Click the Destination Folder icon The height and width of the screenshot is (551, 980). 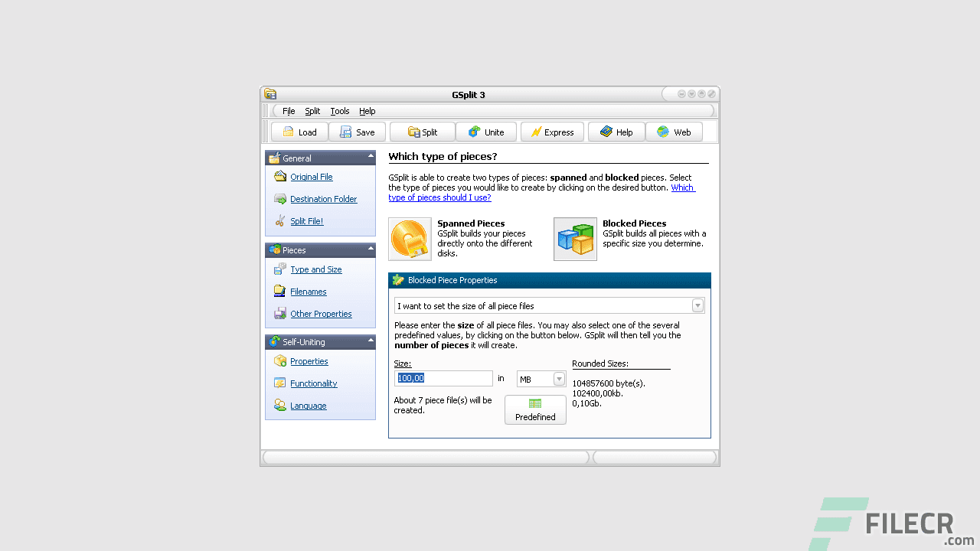tap(280, 199)
